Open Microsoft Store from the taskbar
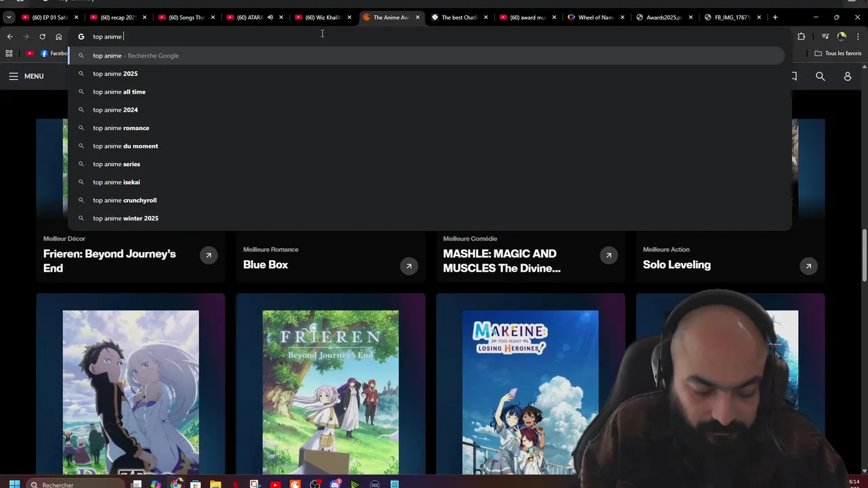This screenshot has height=488, width=868. tap(196, 485)
